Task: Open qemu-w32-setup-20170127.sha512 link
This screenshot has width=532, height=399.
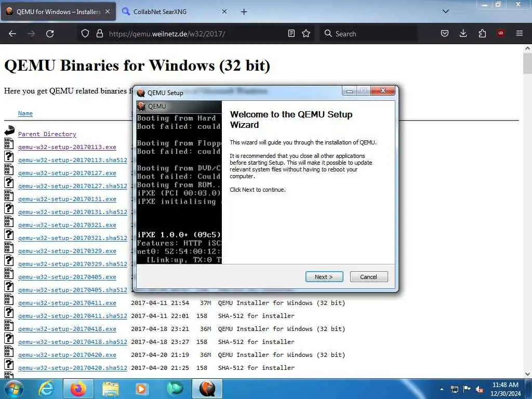Action: click(73, 186)
